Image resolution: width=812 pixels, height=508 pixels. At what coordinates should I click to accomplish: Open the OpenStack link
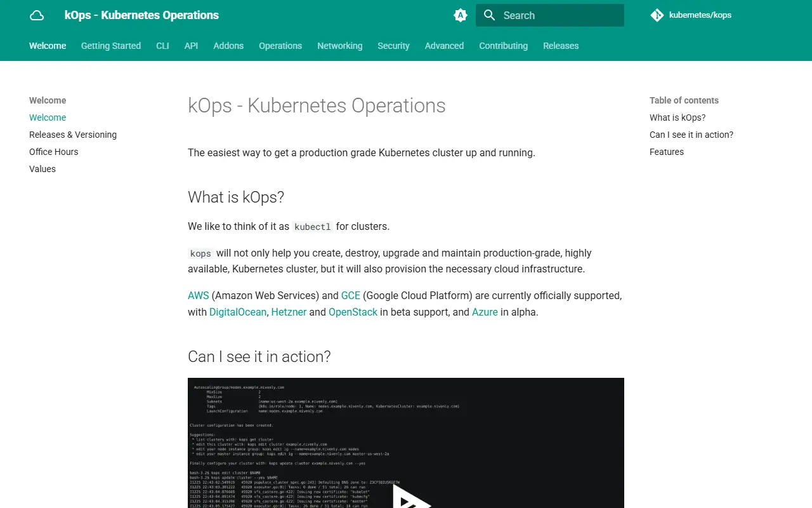[x=353, y=312]
